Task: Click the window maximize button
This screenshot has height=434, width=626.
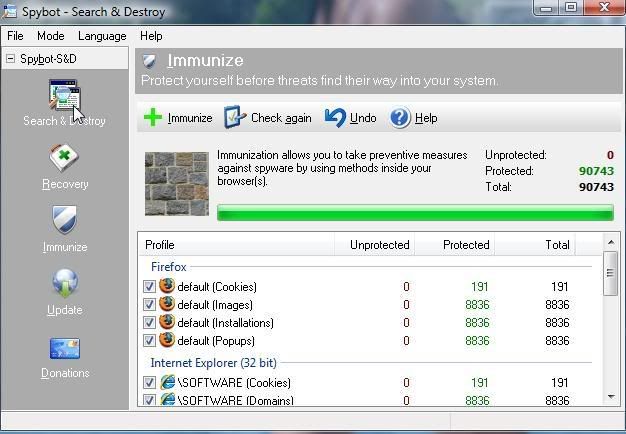Action: [571, 8]
